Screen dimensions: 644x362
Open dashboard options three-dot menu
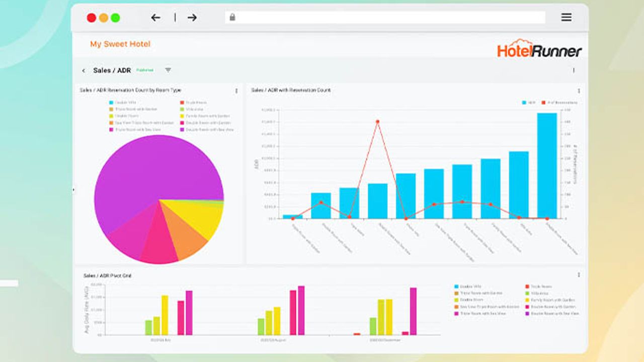click(574, 70)
